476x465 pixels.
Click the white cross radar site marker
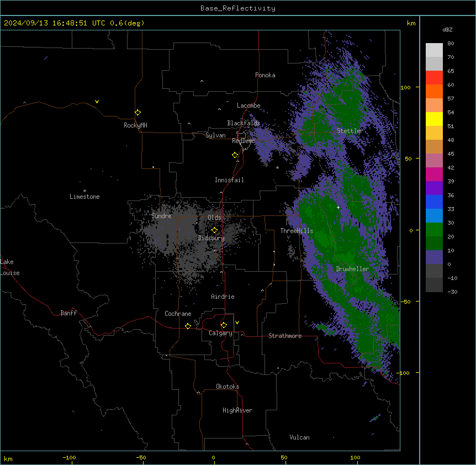pyautogui.click(x=338, y=207)
